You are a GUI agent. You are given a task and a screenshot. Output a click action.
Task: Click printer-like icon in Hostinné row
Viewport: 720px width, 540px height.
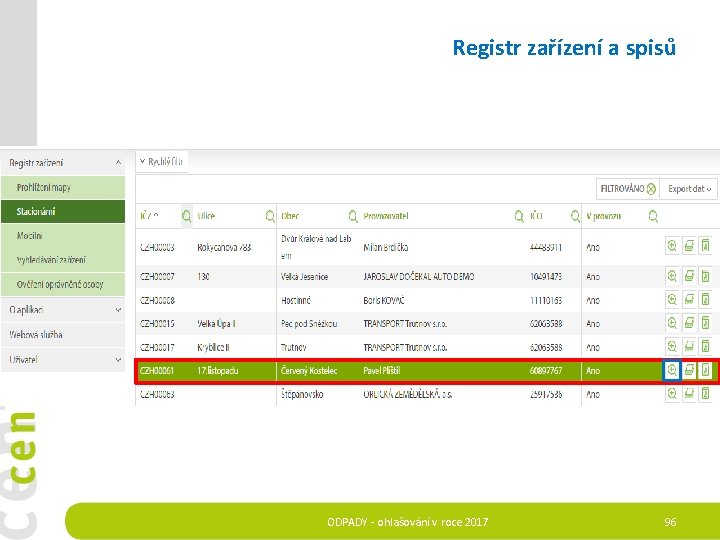689,300
